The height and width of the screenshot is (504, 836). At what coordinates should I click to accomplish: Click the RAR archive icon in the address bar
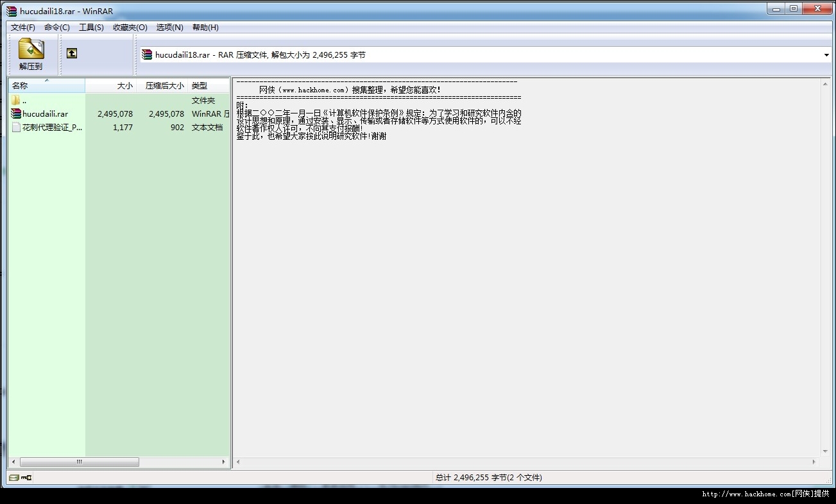(x=147, y=55)
